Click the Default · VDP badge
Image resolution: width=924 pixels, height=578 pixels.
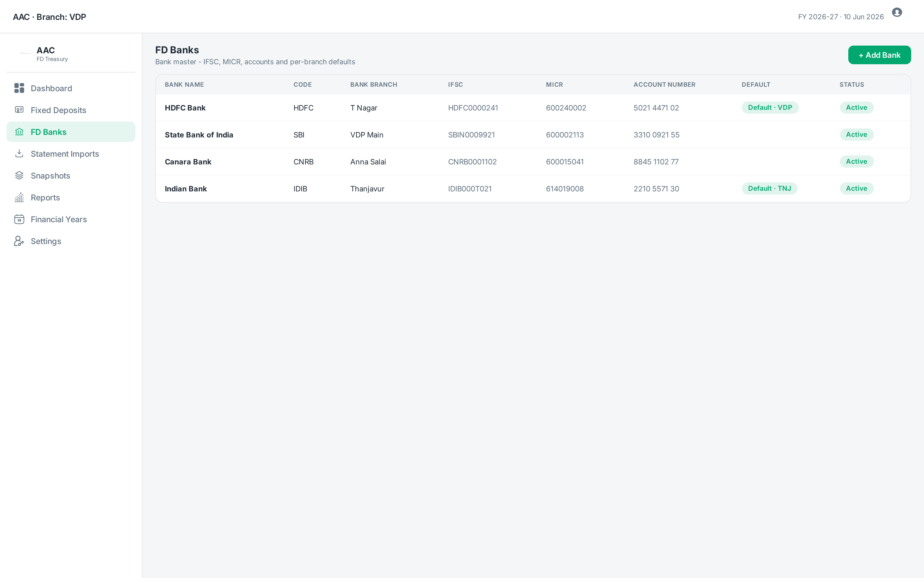coord(770,108)
